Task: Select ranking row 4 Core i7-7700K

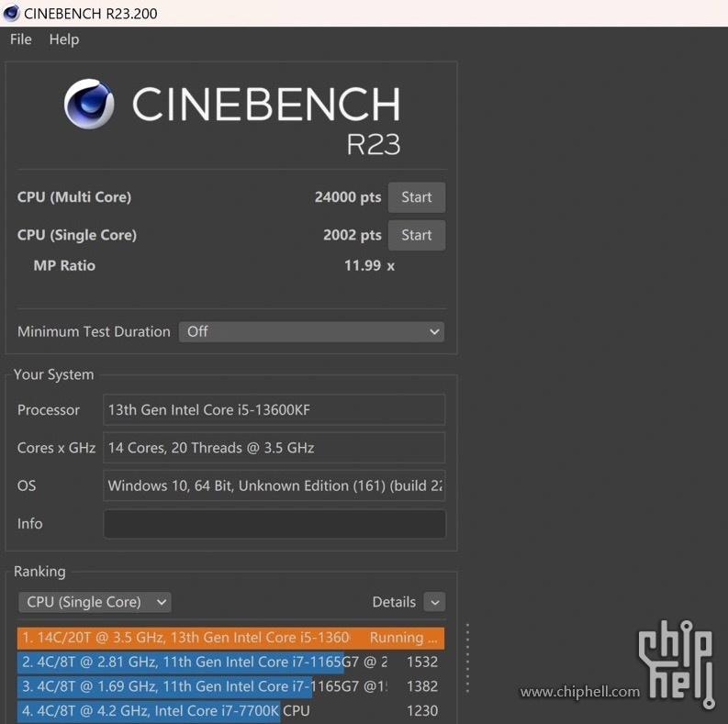Action: 230,711
